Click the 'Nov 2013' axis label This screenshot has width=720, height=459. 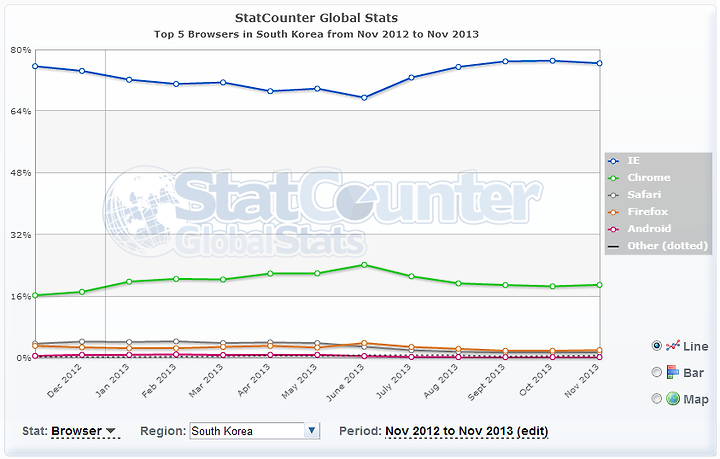(582, 381)
